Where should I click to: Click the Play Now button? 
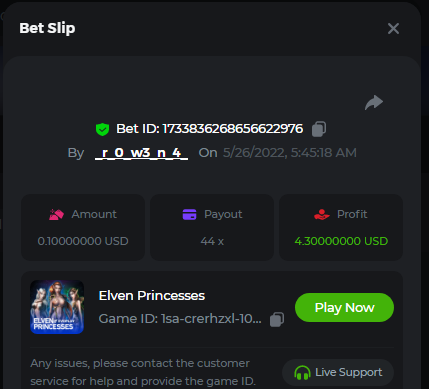pos(344,307)
